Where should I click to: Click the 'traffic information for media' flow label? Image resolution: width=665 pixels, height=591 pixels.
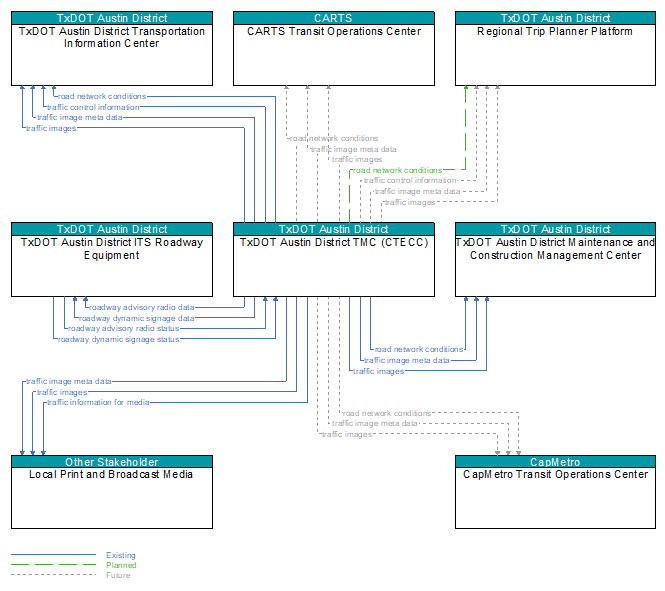coord(98,402)
